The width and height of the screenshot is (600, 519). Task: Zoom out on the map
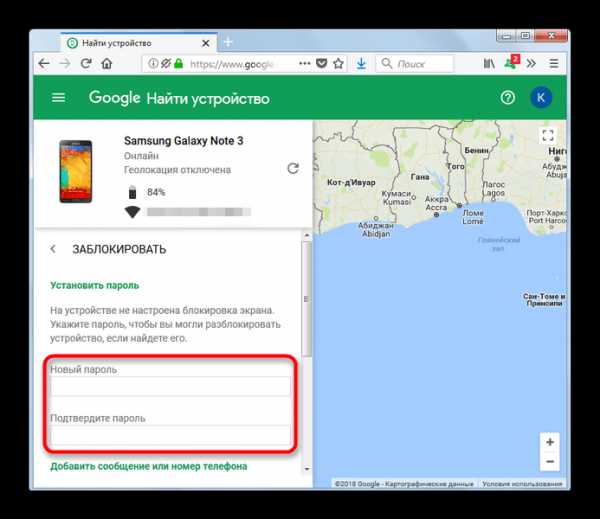550,462
